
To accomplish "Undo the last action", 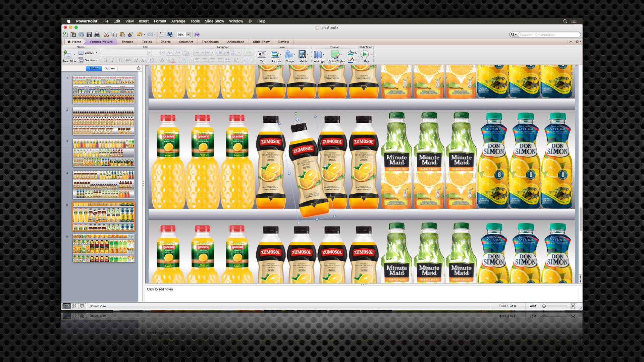I will point(139,35).
